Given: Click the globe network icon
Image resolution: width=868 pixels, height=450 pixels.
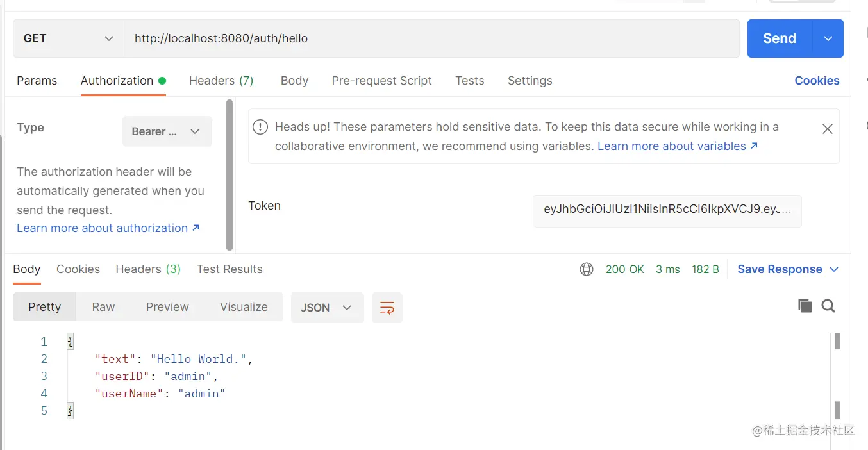Looking at the screenshot, I should tap(587, 269).
